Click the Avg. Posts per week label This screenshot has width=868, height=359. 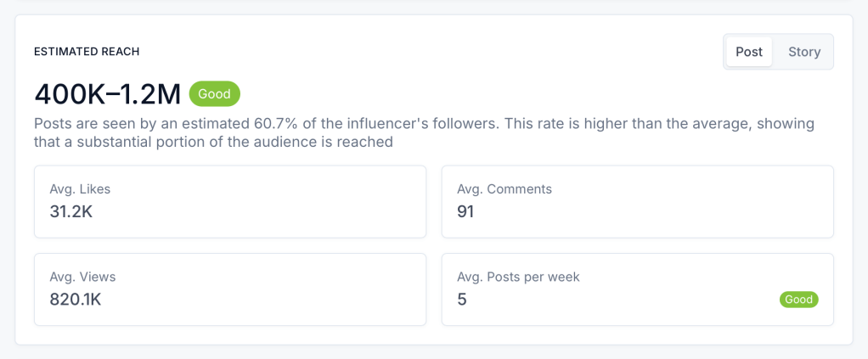click(518, 277)
